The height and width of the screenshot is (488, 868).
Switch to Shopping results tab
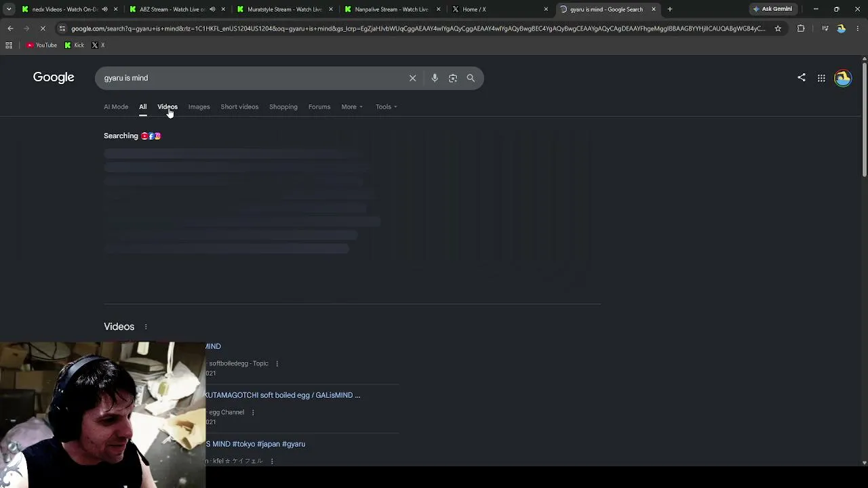point(283,106)
